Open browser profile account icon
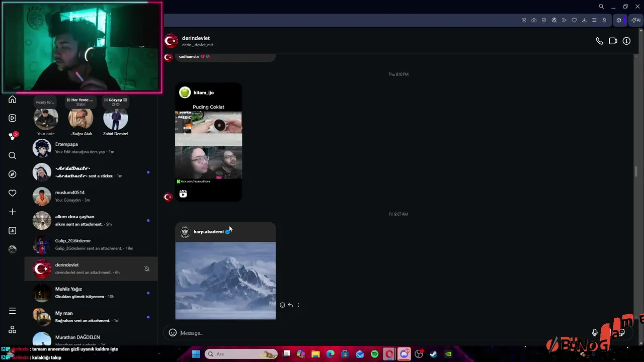This screenshot has width=644, height=362. 604,20
